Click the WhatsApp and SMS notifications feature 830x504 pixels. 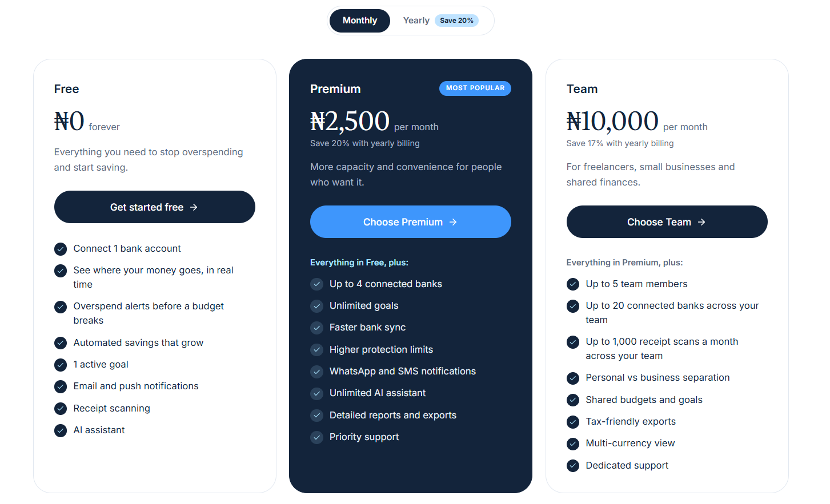pyautogui.click(x=403, y=372)
